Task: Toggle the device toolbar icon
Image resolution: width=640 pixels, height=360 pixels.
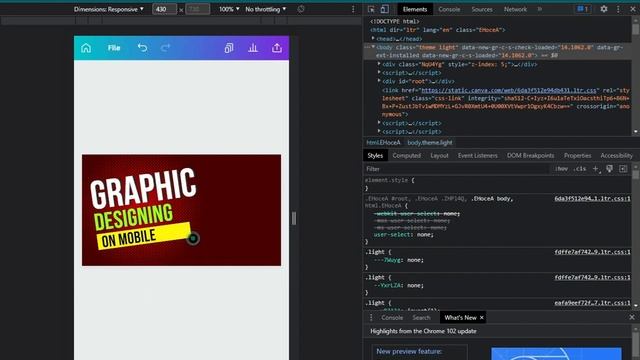Action: (384, 9)
